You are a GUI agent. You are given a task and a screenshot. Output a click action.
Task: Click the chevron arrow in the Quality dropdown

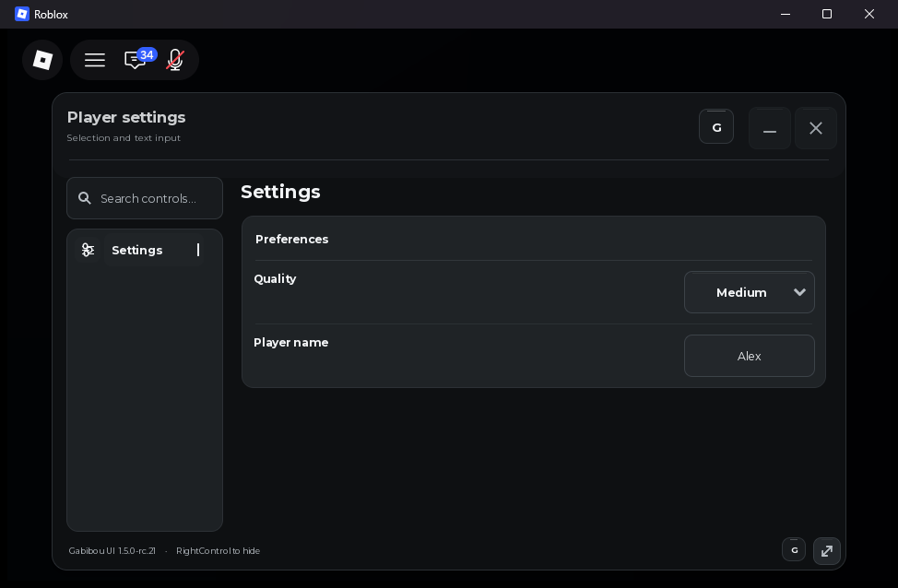799,292
